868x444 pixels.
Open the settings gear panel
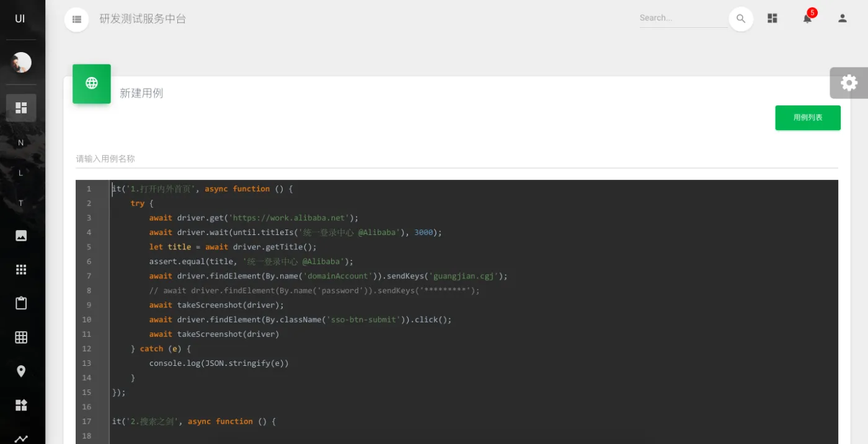(849, 83)
